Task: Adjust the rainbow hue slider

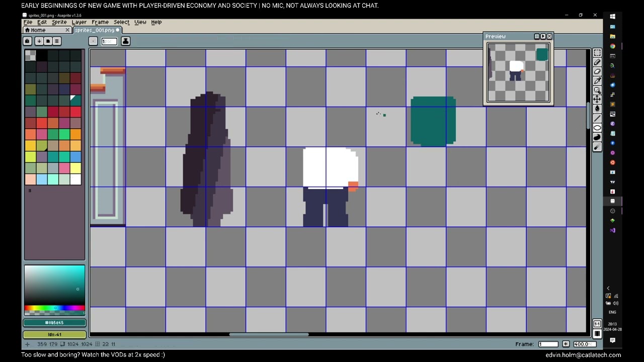Action: click(54, 308)
